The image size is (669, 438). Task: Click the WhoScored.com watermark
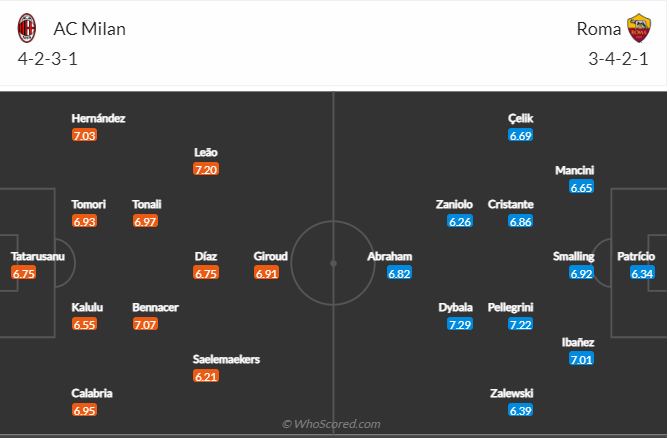point(331,424)
